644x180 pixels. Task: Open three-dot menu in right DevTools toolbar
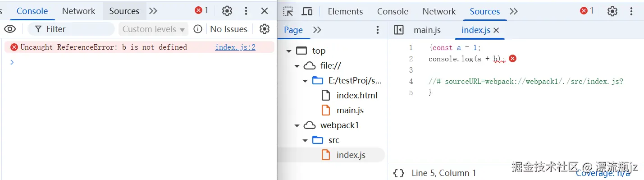pos(631,11)
